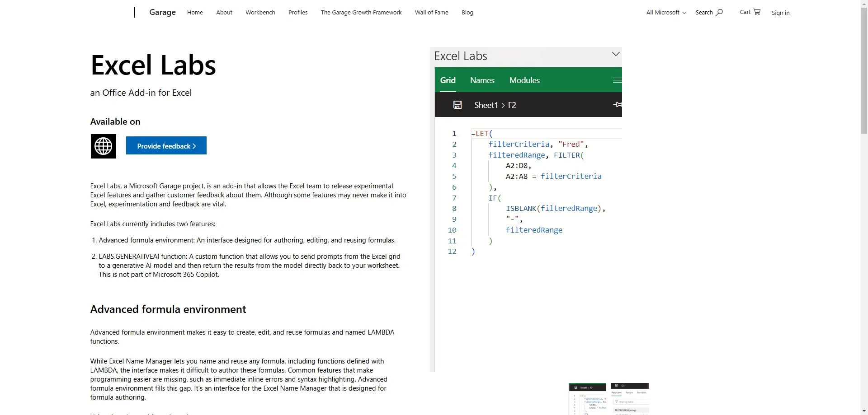The height and width of the screenshot is (415, 868).
Task: Open The Garage Growth Framework page
Action: coord(361,12)
